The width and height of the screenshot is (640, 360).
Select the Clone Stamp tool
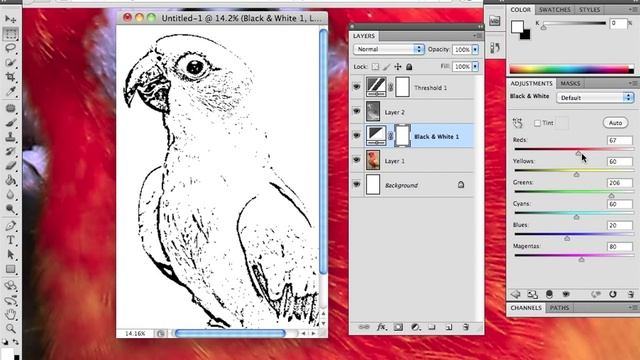click(11, 137)
